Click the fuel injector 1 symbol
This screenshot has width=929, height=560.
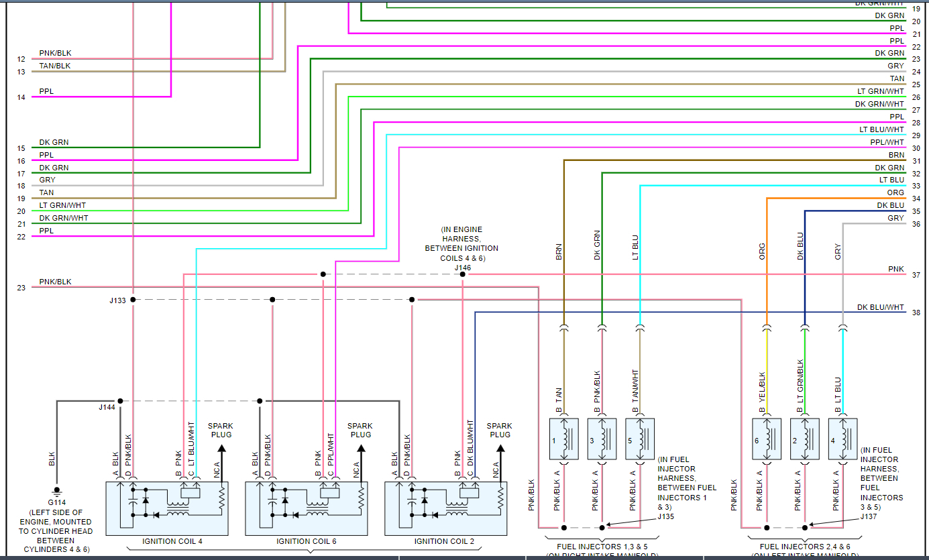(563, 439)
